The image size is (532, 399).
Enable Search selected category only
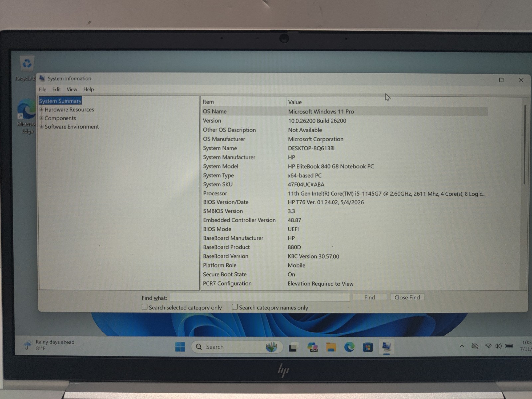(144, 307)
